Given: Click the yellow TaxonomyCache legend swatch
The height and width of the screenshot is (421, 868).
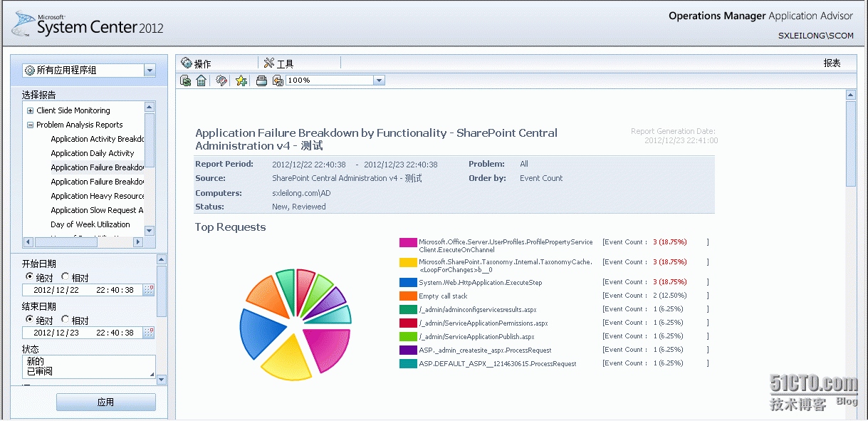Looking at the screenshot, I should click(x=408, y=262).
